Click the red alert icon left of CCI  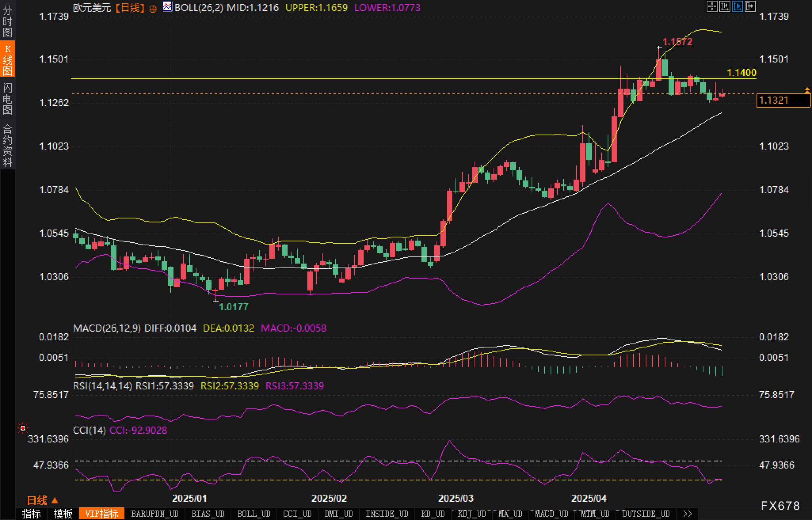point(23,428)
